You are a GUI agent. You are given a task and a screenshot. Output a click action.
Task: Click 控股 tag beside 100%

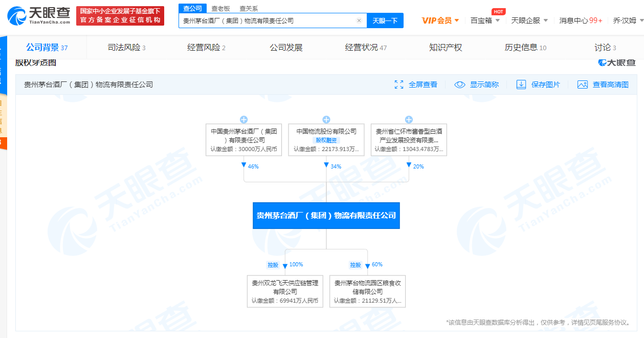(273, 265)
